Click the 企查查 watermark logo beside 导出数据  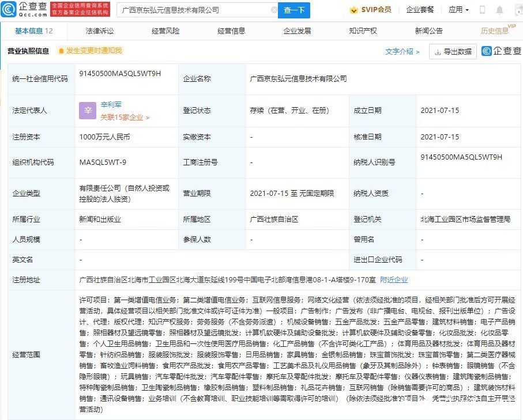501,51
